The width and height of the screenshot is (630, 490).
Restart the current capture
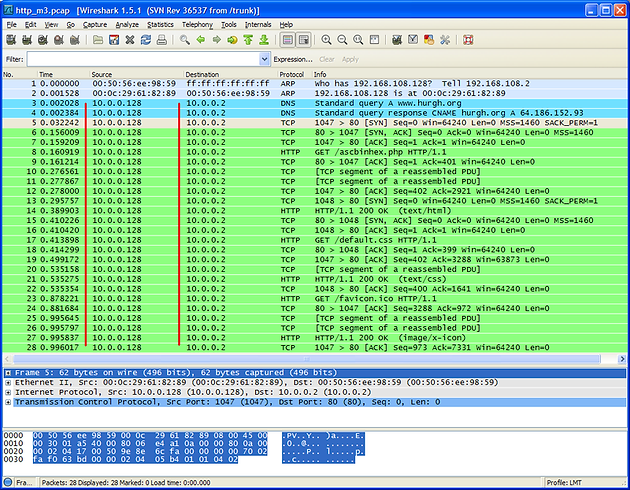pyautogui.click(x=74, y=40)
